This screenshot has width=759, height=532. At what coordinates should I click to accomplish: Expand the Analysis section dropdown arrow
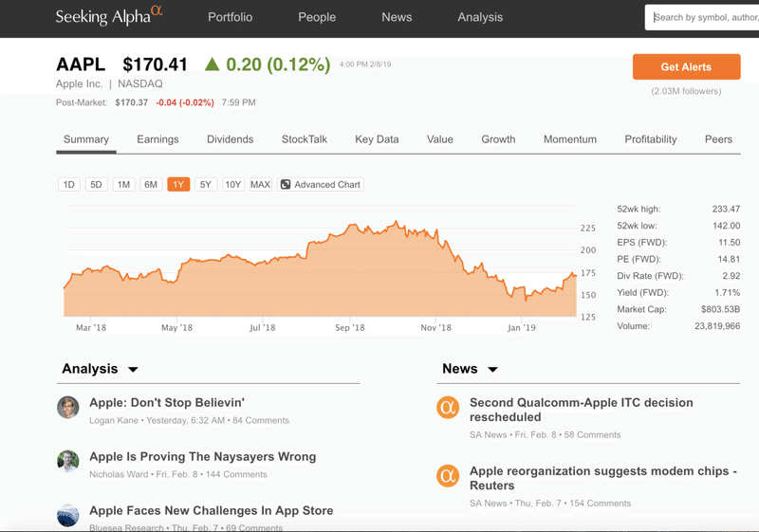(133, 370)
